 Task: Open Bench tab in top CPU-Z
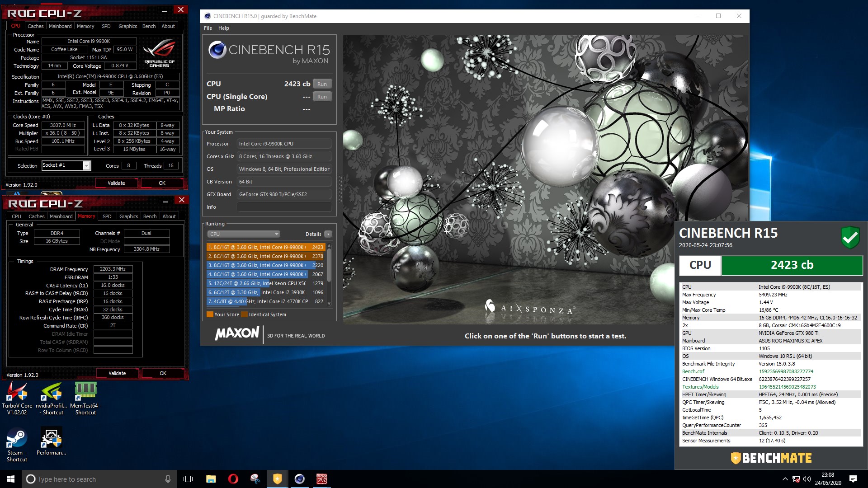tap(149, 26)
